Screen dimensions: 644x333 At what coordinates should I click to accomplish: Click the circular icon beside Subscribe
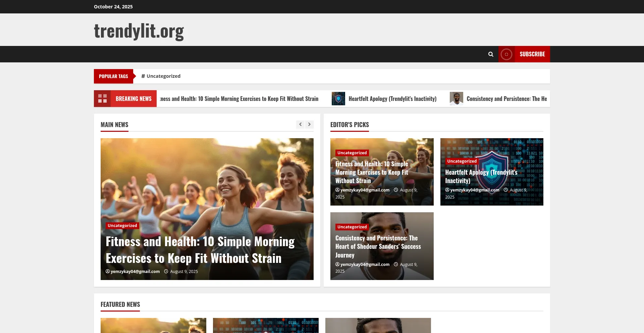[x=506, y=54]
